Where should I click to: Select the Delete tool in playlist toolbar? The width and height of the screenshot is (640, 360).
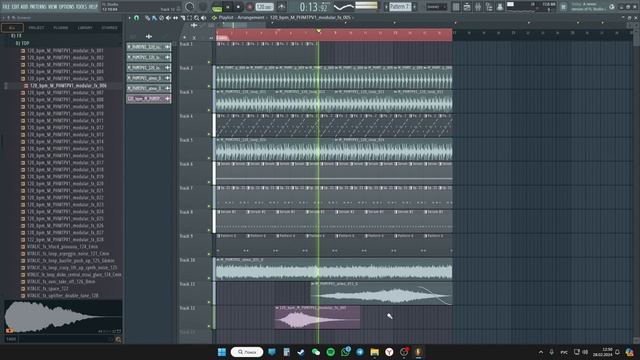tap(161, 18)
